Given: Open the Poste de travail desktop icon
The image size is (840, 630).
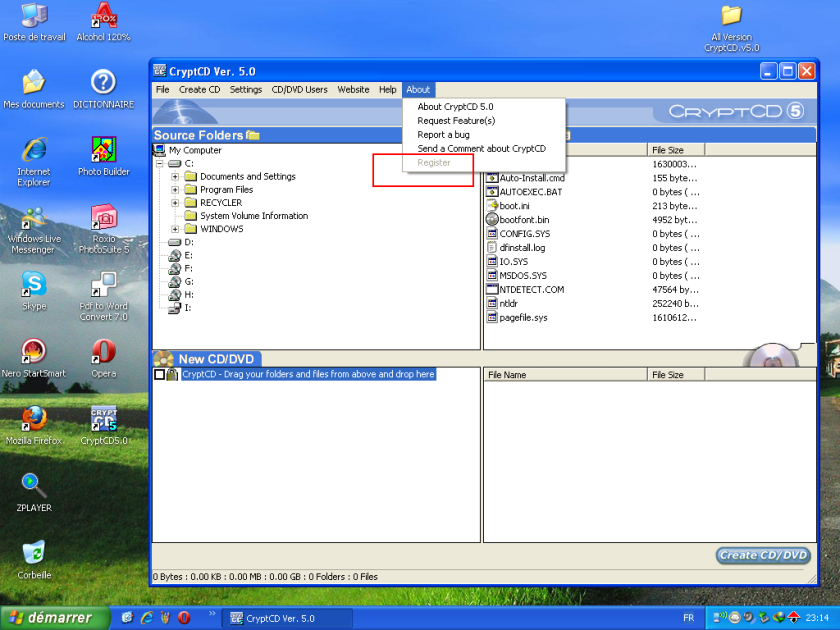Looking at the screenshot, I should point(34,21).
